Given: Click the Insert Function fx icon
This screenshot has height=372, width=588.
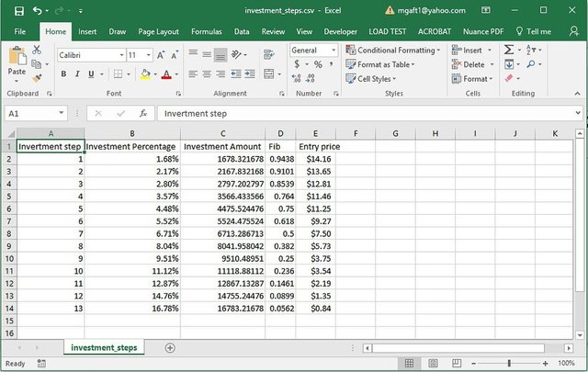Looking at the screenshot, I should [x=142, y=114].
